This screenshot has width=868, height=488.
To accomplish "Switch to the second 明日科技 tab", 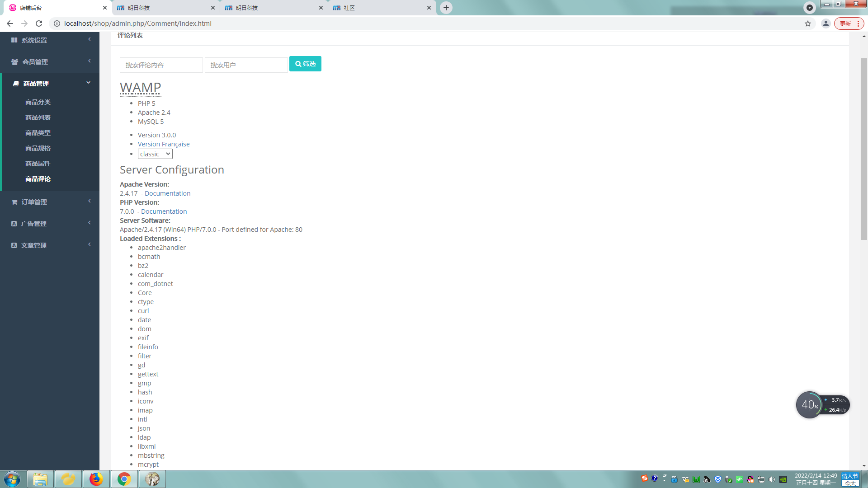I will (x=274, y=8).
